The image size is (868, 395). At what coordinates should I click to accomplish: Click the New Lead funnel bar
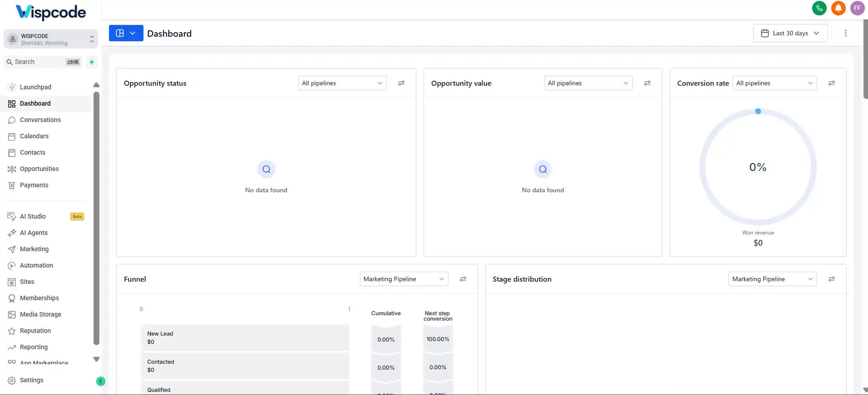245,338
